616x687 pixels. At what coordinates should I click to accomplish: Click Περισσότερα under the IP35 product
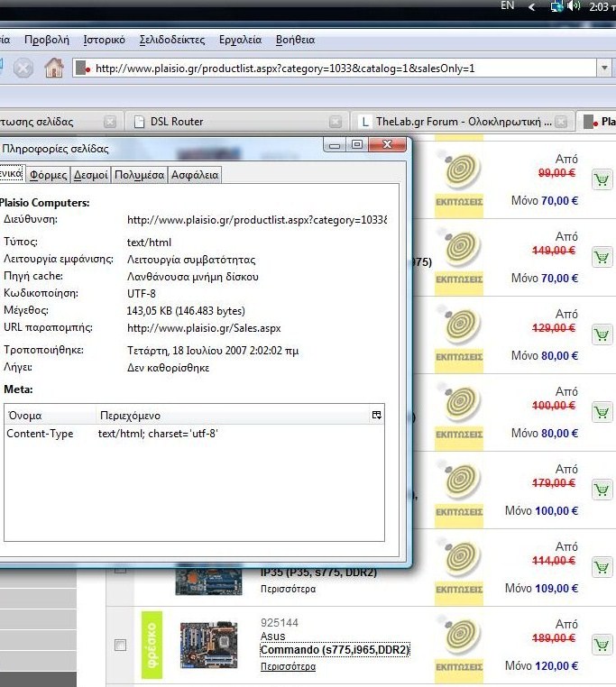pyautogui.click(x=288, y=589)
